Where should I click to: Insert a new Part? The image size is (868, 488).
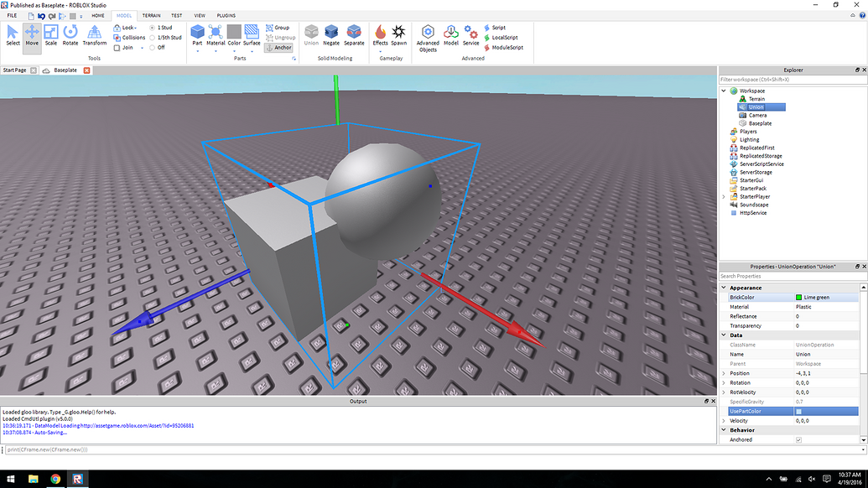197,35
